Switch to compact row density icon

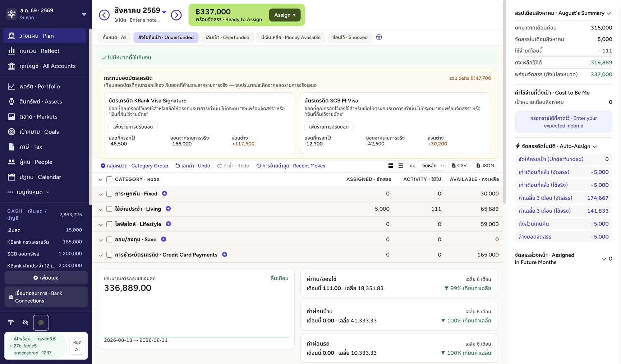click(x=401, y=166)
